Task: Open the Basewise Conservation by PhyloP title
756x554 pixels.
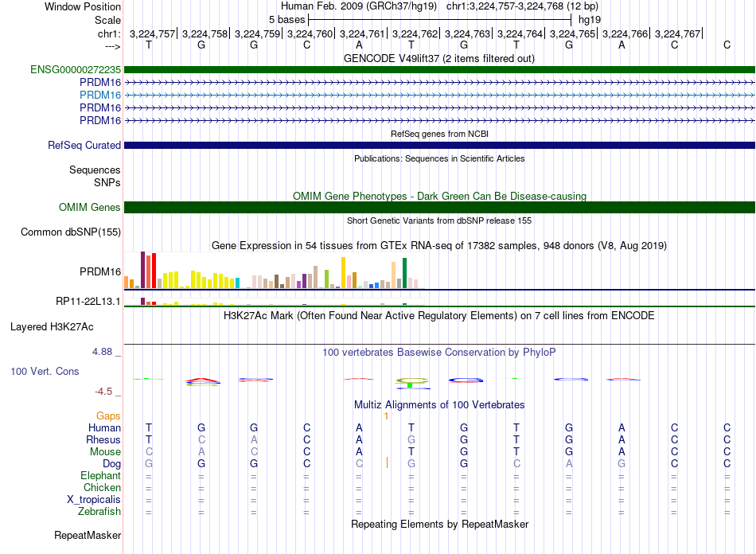Action: pos(438,353)
